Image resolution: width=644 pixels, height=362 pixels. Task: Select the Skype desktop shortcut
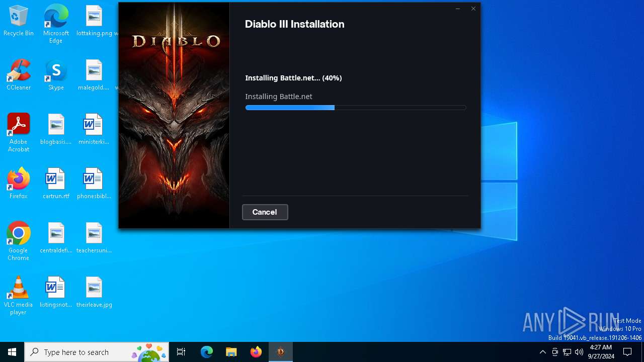pyautogui.click(x=56, y=75)
